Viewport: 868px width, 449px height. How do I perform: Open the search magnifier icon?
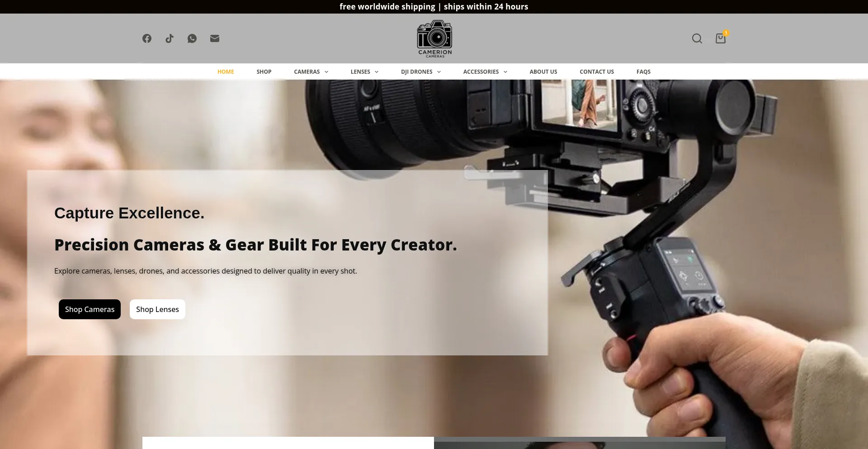pos(697,38)
